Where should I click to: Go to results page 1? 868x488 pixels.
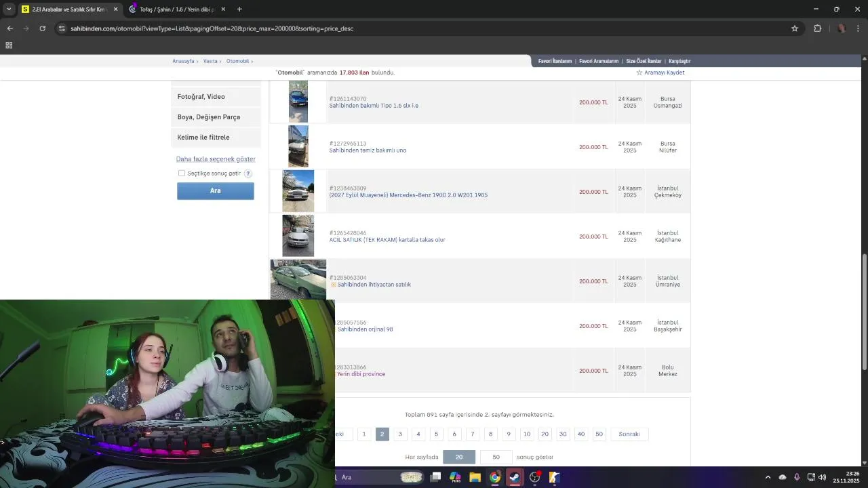(x=364, y=434)
